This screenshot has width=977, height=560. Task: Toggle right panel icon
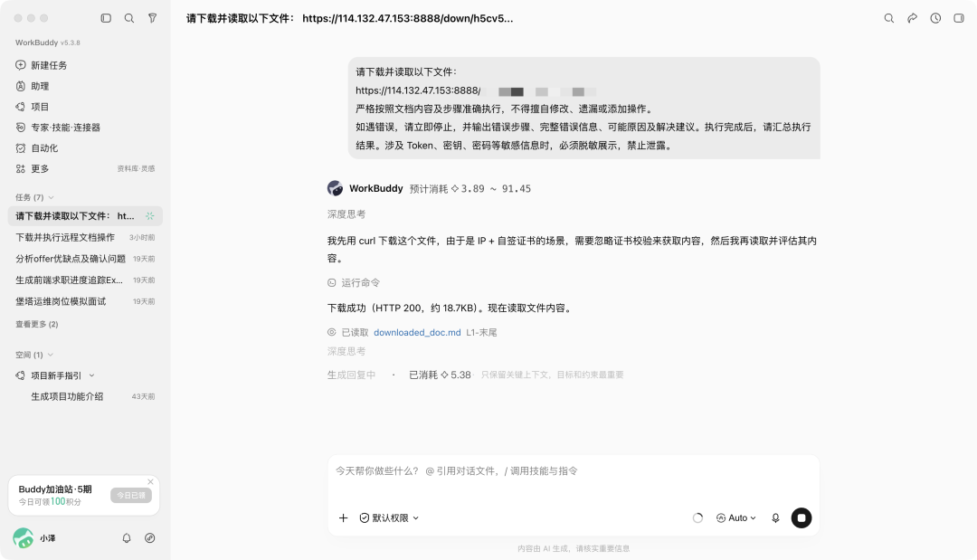(959, 18)
